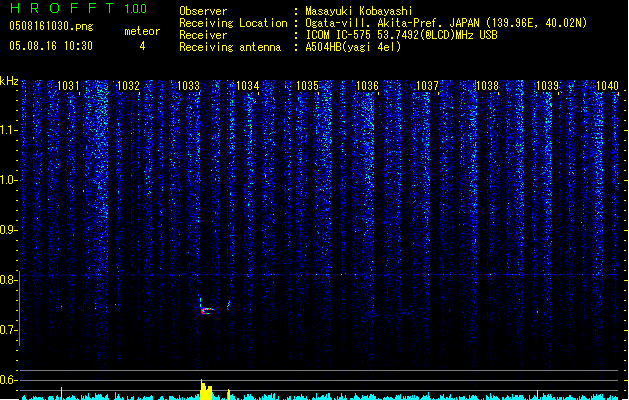
Task: Click the 1038 time marker
Action: coord(487,86)
